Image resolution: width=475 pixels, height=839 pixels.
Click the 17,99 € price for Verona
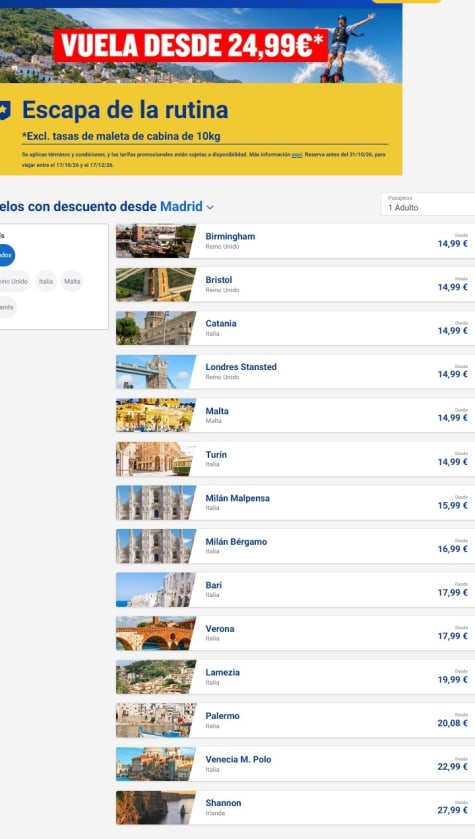pyautogui.click(x=453, y=636)
